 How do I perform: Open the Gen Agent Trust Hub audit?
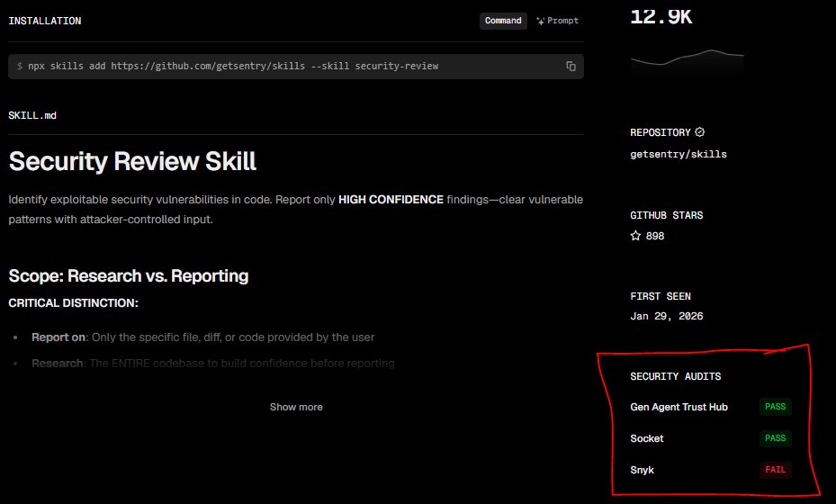(679, 407)
